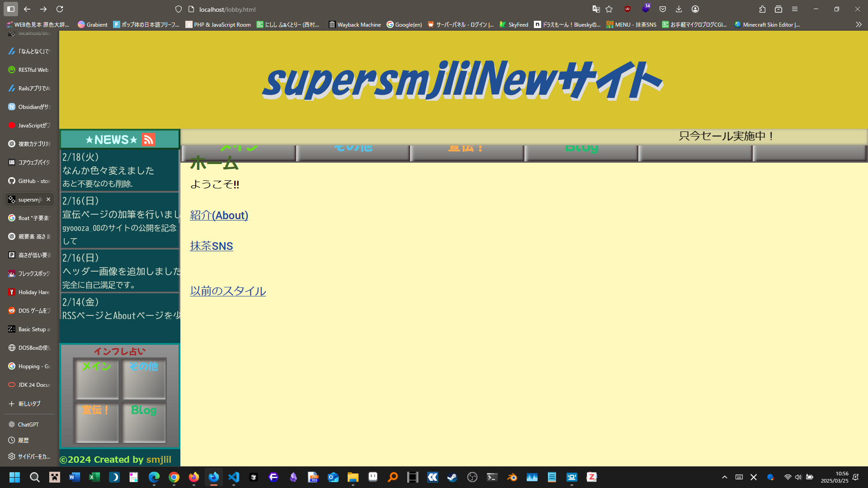
Task: Collapse the sidebar using the sidebar toggle
Action: click(10, 9)
